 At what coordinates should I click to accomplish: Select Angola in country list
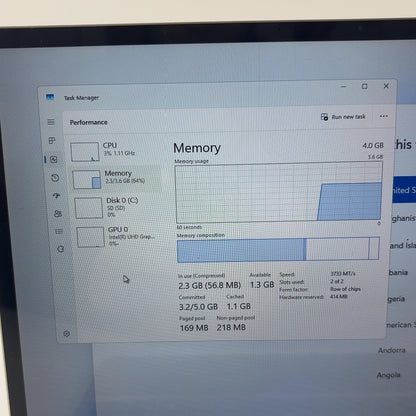[388, 375]
